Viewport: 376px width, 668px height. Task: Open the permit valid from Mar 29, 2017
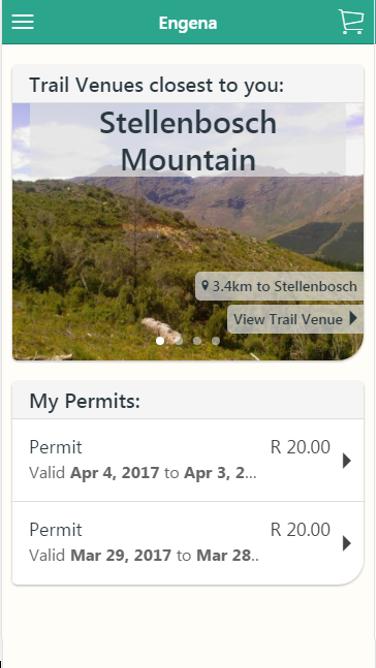[x=188, y=543]
